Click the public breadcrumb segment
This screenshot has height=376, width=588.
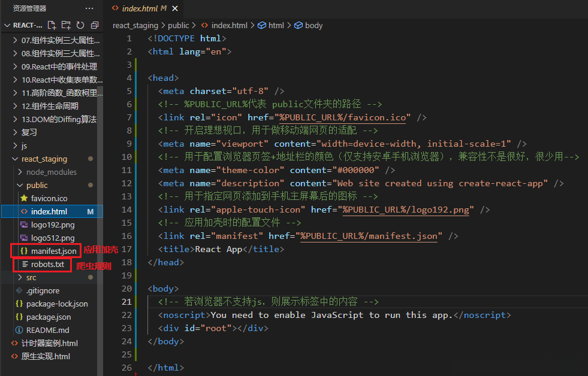(x=178, y=26)
